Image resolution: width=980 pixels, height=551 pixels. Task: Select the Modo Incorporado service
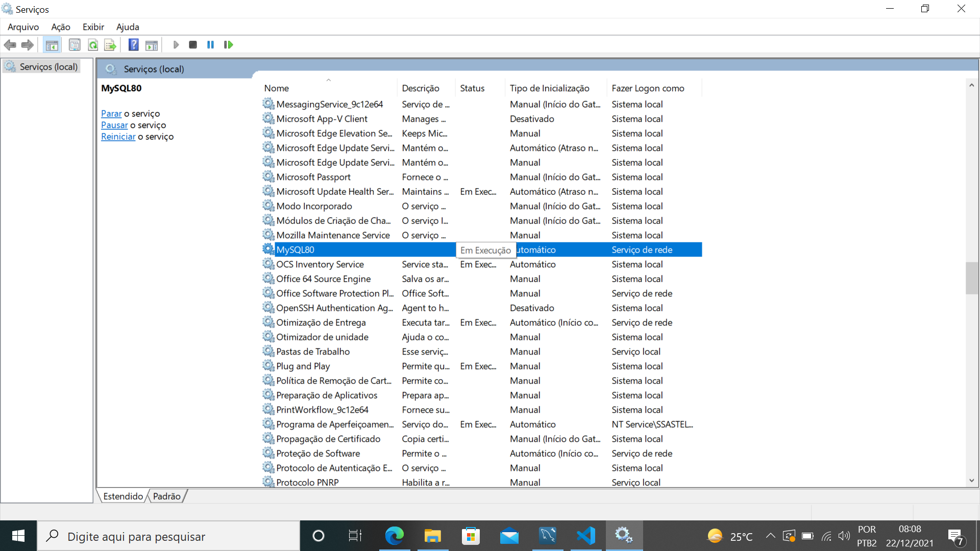[482, 206]
